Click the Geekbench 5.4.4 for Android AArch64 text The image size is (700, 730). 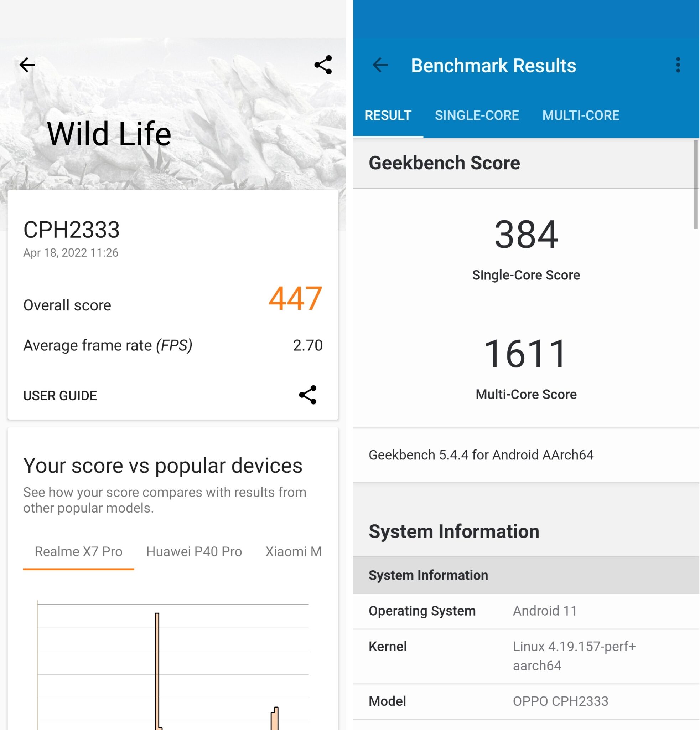(x=481, y=455)
